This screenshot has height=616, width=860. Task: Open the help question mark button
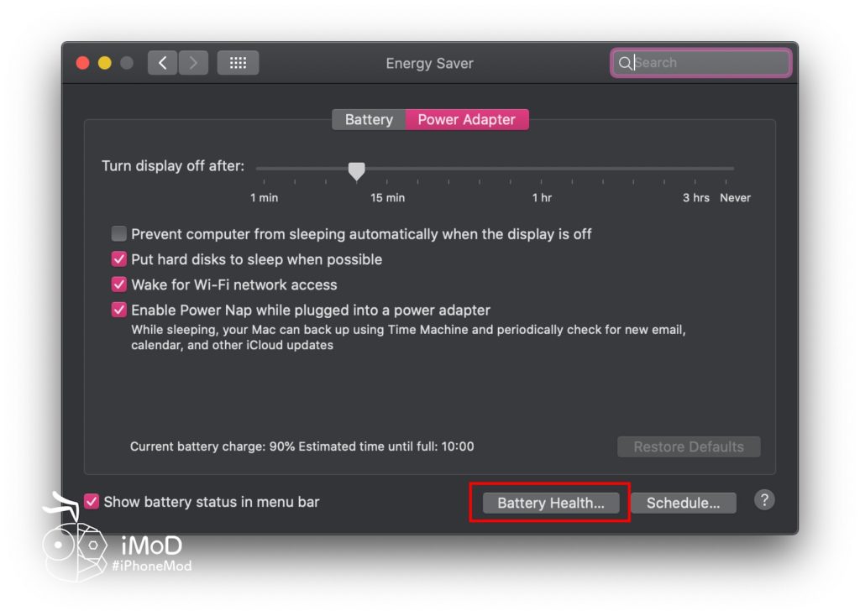click(x=763, y=500)
